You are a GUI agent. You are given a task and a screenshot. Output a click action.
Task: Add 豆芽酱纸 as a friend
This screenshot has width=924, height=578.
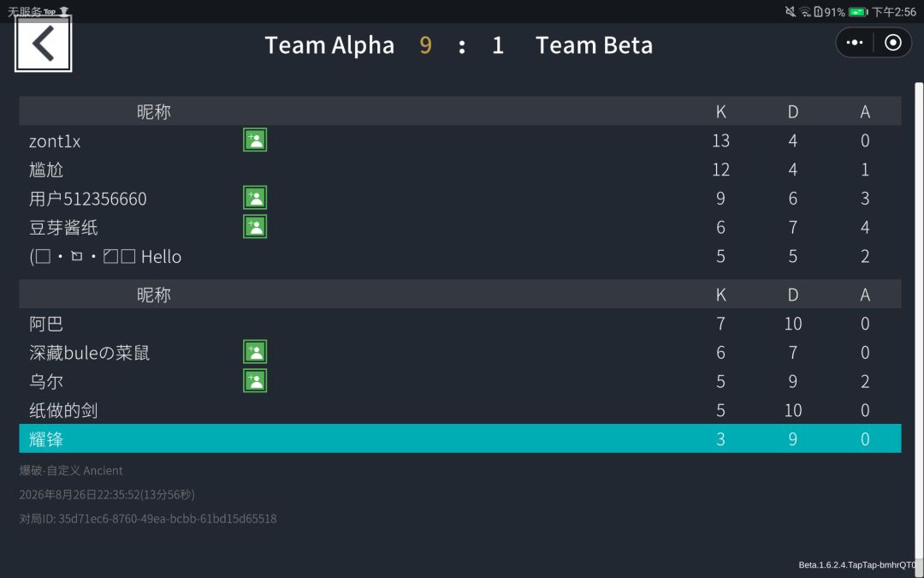[x=255, y=226]
